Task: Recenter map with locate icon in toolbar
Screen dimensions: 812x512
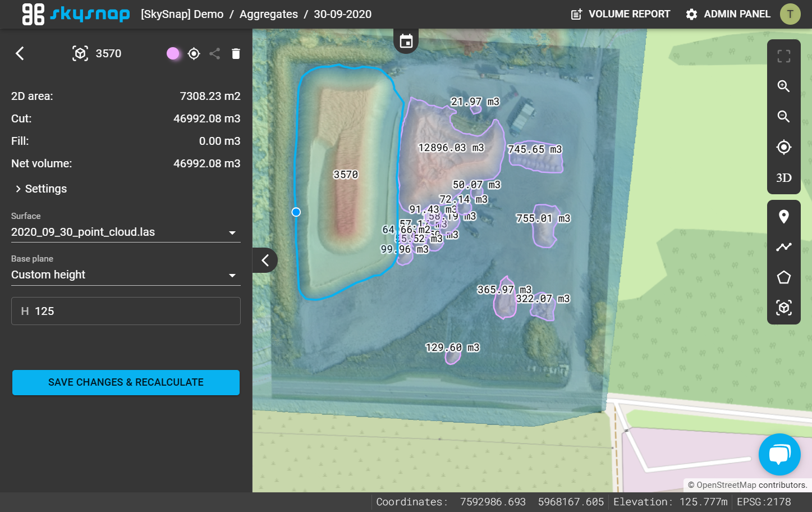Action: tap(784, 147)
